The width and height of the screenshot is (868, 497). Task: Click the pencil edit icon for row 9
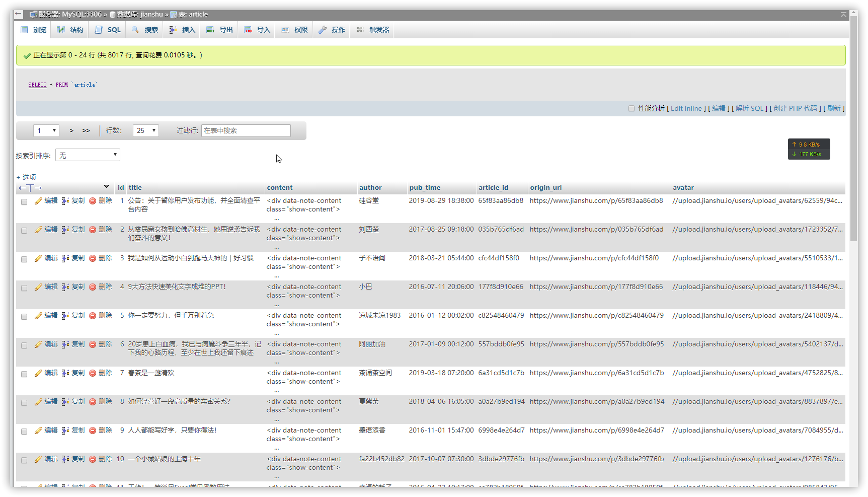[38, 431]
